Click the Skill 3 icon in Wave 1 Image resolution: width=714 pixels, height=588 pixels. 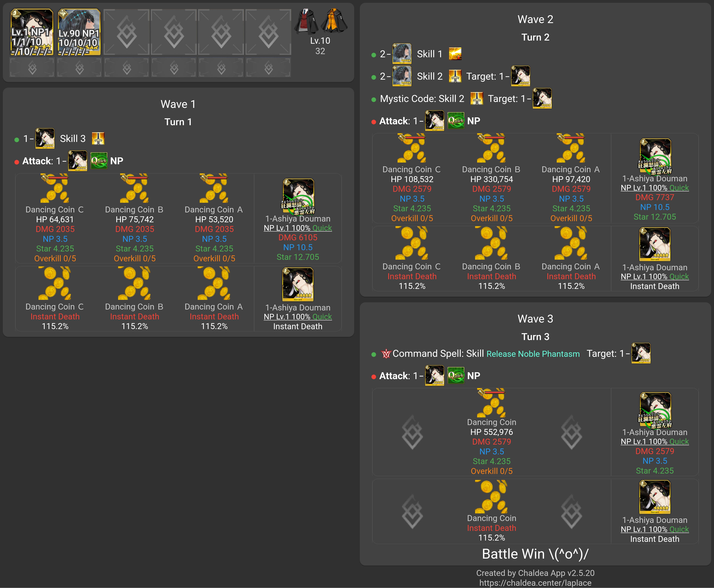pos(98,139)
